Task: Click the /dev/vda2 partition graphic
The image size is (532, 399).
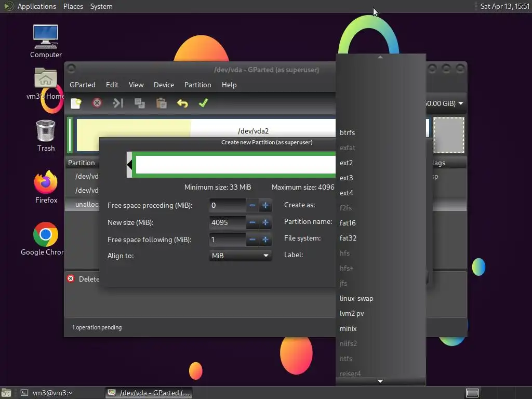Action: (253, 130)
